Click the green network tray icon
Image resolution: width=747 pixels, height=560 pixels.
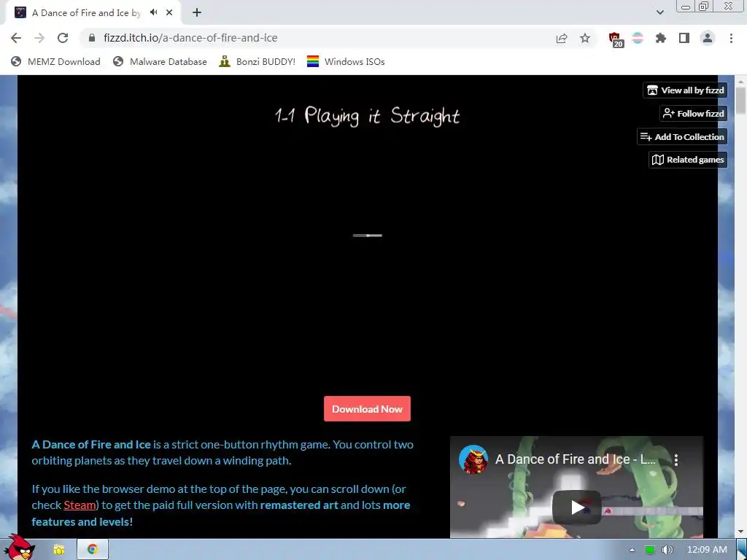650,550
